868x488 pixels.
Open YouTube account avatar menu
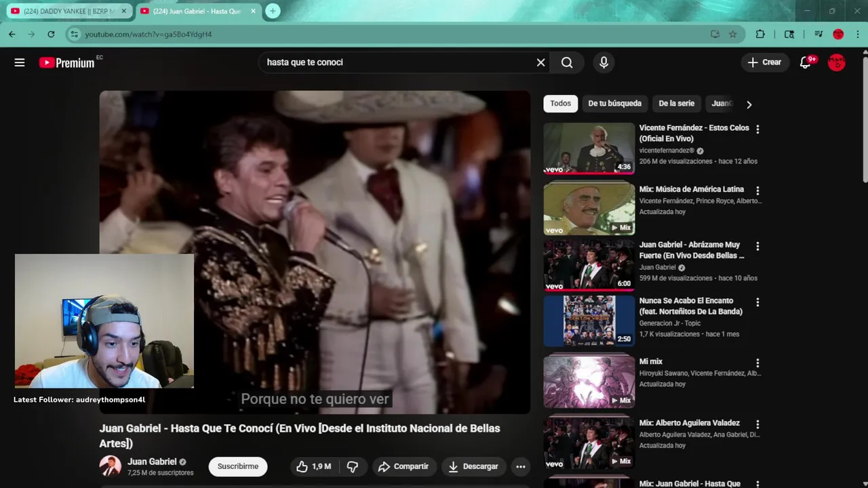click(x=837, y=62)
